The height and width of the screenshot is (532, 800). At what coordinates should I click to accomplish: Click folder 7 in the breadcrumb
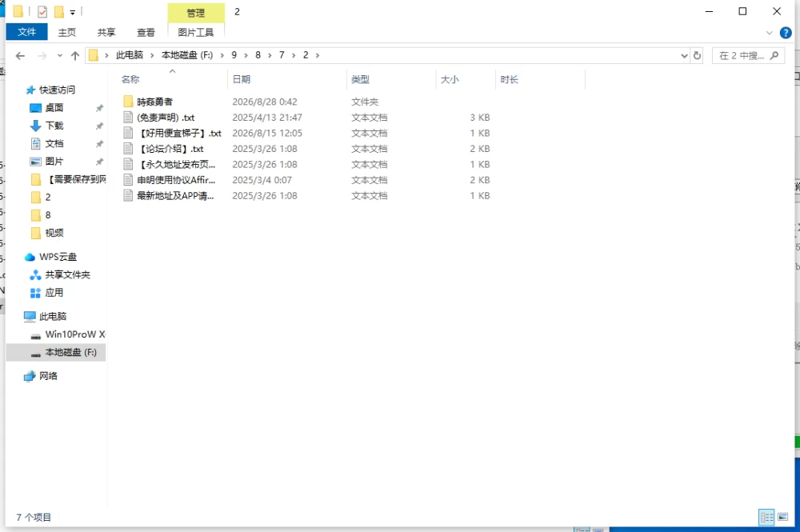(x=282, y=55)
